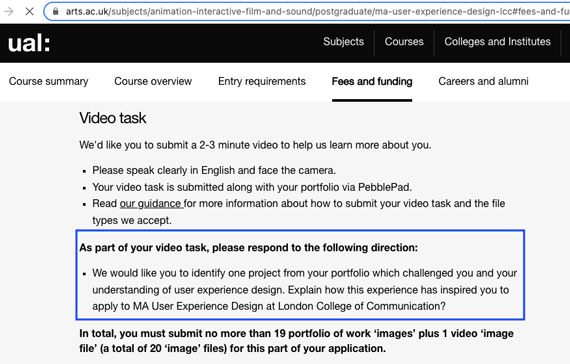
Task: Click 'a total of 20 'image' files' line
Action: pyautogui.click(x=232, y=348)
